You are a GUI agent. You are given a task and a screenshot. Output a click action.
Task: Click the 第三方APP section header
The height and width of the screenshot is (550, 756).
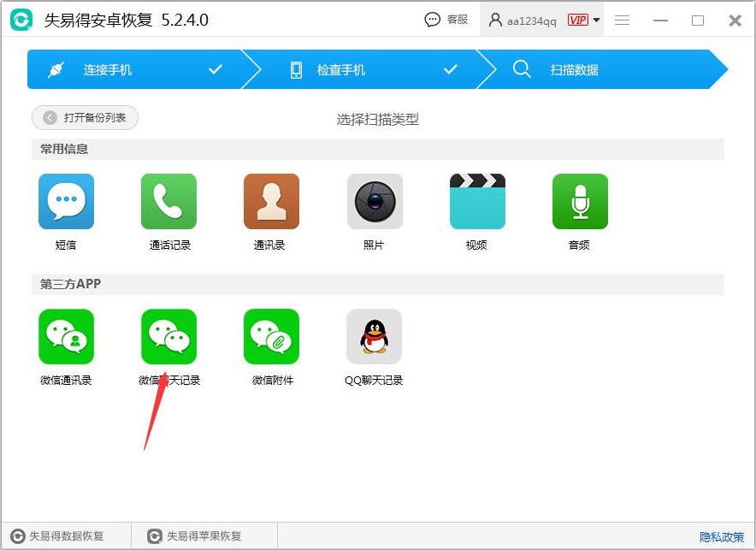377,284
